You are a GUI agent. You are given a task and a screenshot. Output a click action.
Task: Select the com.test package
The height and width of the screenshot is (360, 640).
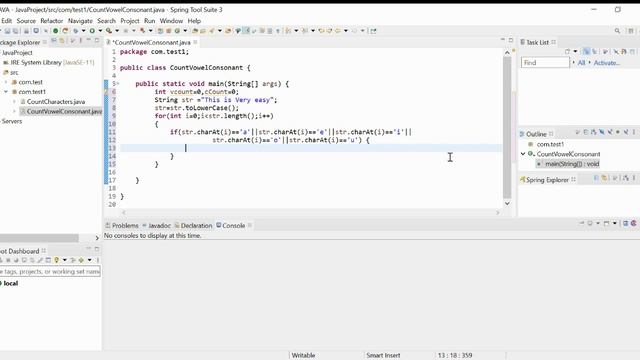pyautogui.click(x=27, y=82)
